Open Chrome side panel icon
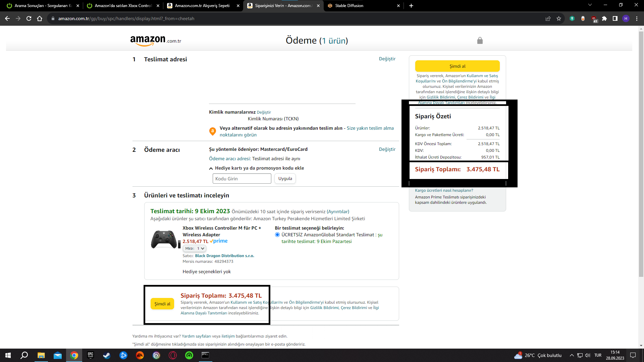The image size is (644, 362). (x=615, y=18)
